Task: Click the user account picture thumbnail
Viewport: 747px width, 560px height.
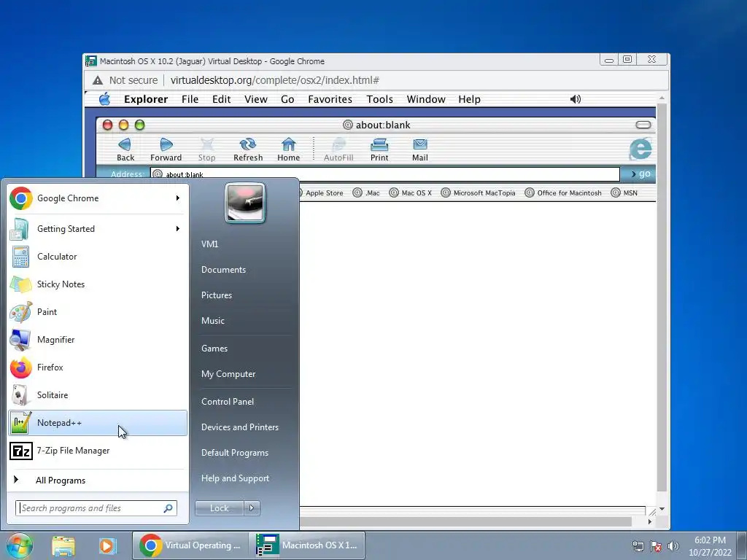Action: pyautogui.click(x=245, y=203)
